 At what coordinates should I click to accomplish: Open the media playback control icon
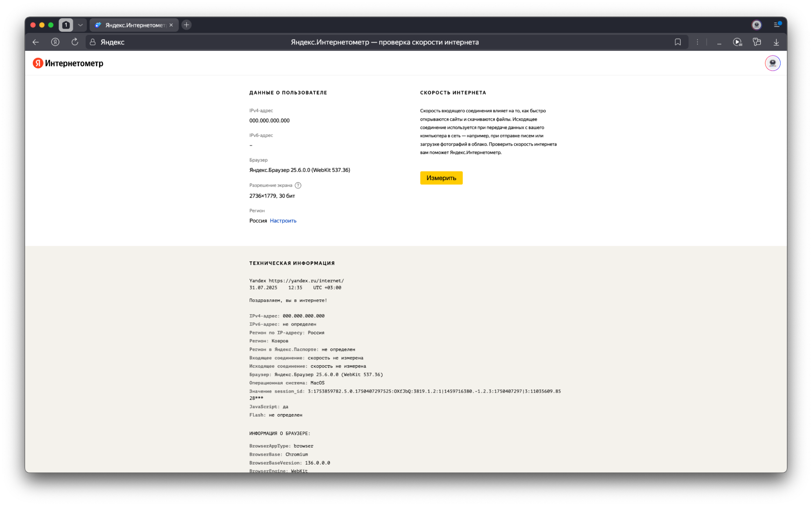pyautogui.click(x=737, y=42)
